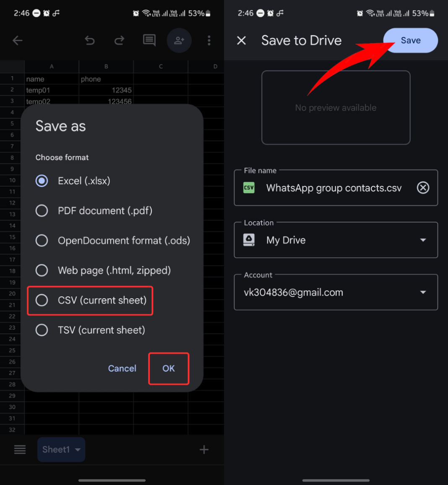Undo the last spreadsheet edit
448x485 pixels.
click(x=89, y=40)
